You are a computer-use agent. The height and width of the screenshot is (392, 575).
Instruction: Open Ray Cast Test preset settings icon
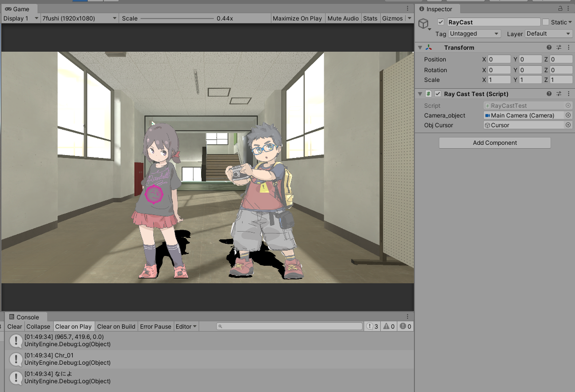point(559,94)
